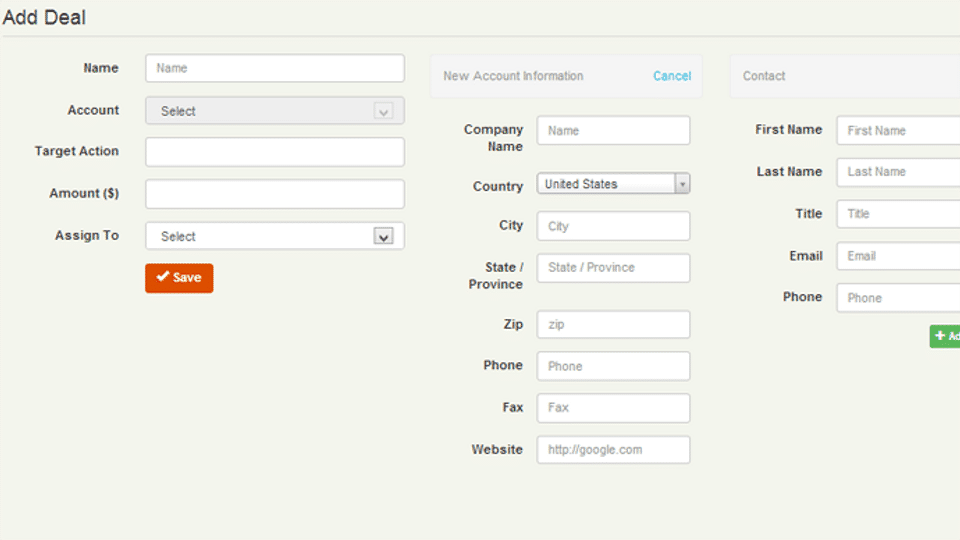This screenshot has width=960, height=540.
Task: Focus the Target Action text field
Action: pos(274,152)
